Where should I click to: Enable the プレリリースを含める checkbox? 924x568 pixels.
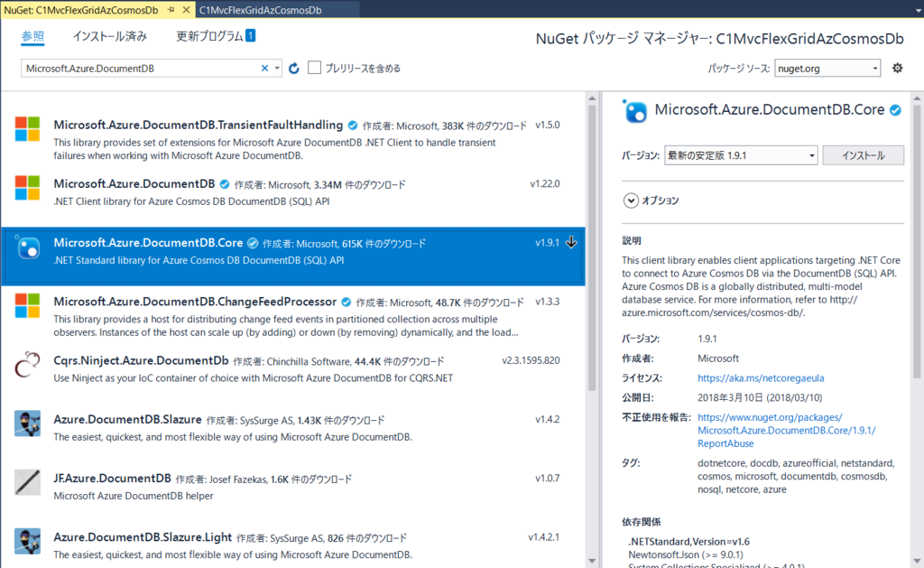pos(315,68)
